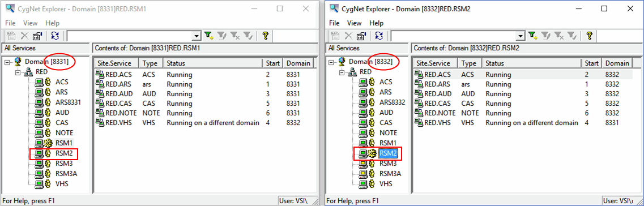Click the help question mark in RSM2 toolbar
Screen dimensions: 644x206
[589, 36]
